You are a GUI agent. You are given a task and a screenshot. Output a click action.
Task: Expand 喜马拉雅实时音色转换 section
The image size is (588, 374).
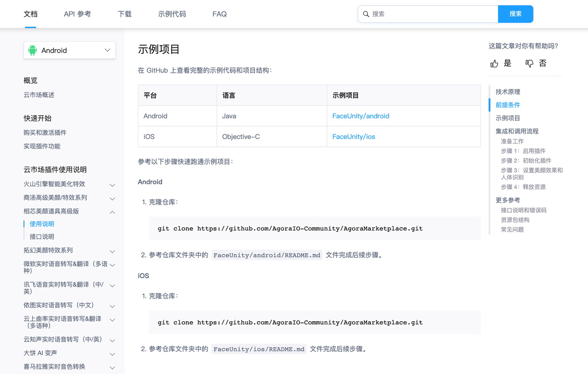[x=113, y=368]
